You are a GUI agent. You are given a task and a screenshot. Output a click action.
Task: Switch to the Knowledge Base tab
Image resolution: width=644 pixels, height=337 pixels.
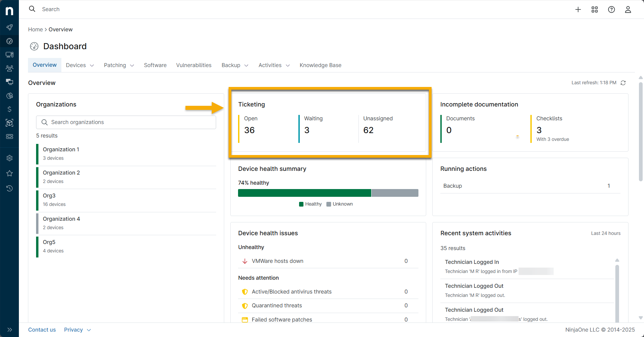click(x=320, y=65)
